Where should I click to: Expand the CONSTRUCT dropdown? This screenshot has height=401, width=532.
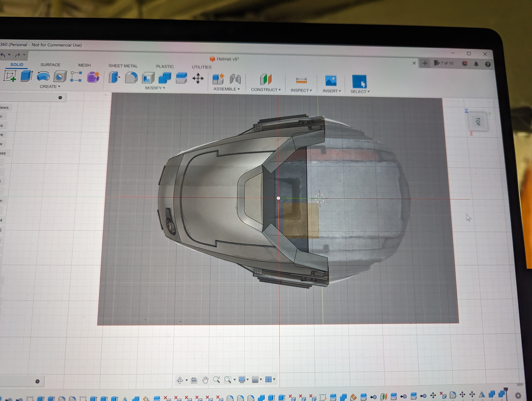pyautogui.click(x=265, y=90)
